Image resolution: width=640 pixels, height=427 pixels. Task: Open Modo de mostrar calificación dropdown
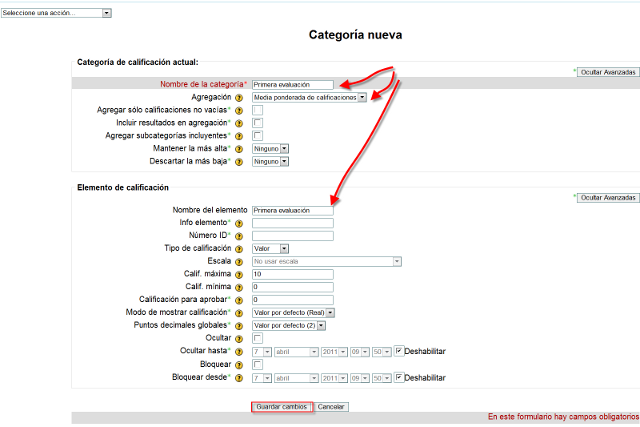tap(289, 313)
